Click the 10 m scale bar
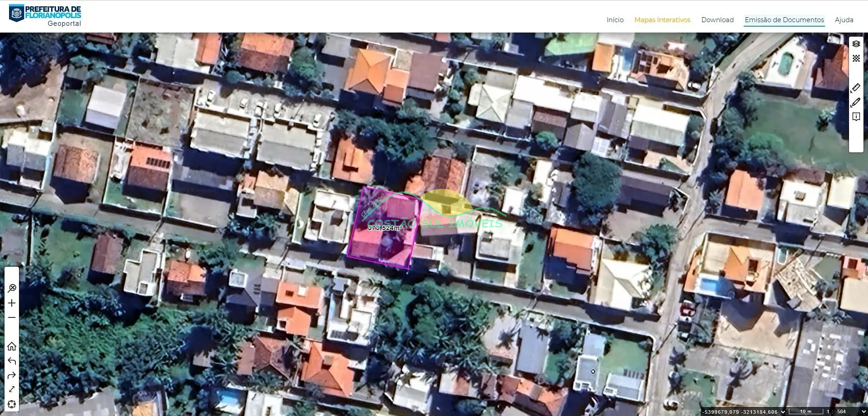This screenshot has height=416, width=868. point(805,411)
